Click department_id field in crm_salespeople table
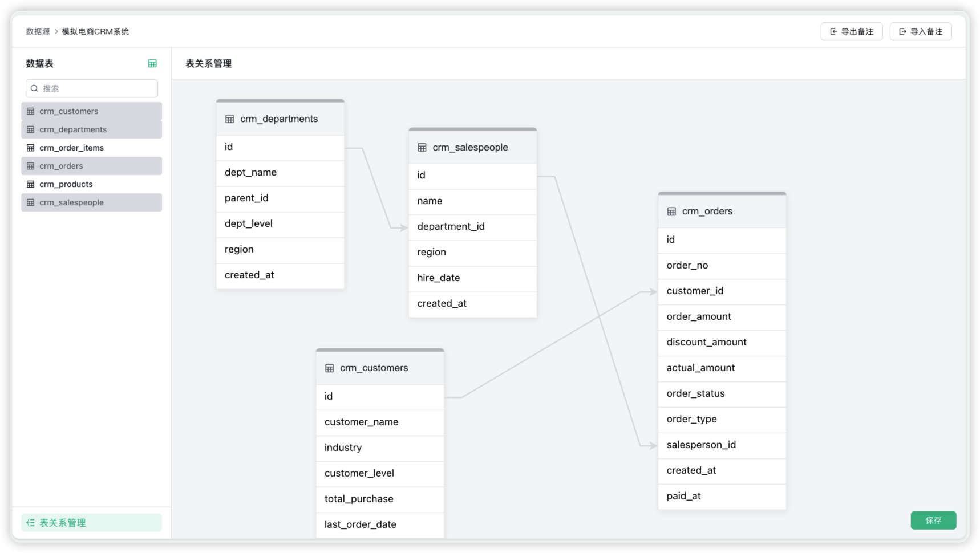This screenshot has height=553, width=980. coord(451,226)
